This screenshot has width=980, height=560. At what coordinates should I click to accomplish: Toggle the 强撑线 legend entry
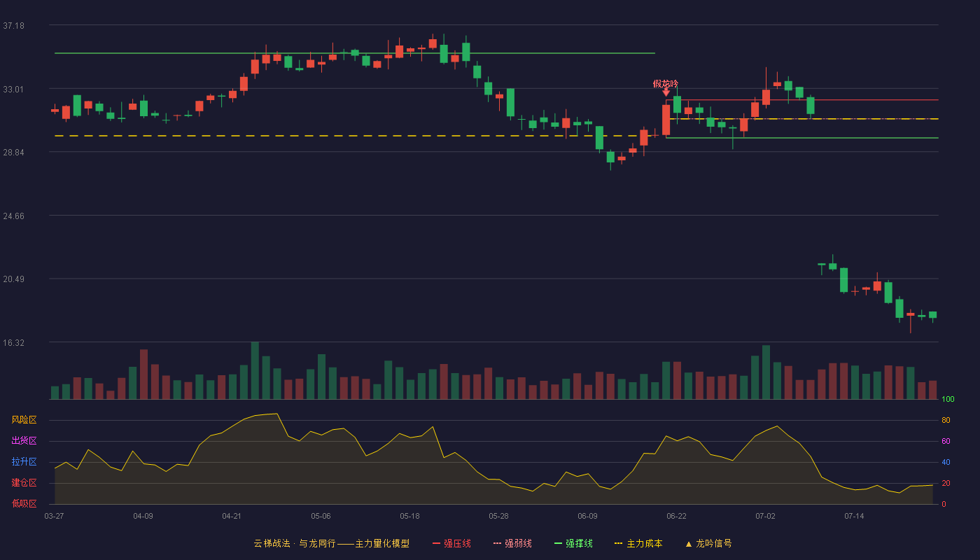pos(573,543)
